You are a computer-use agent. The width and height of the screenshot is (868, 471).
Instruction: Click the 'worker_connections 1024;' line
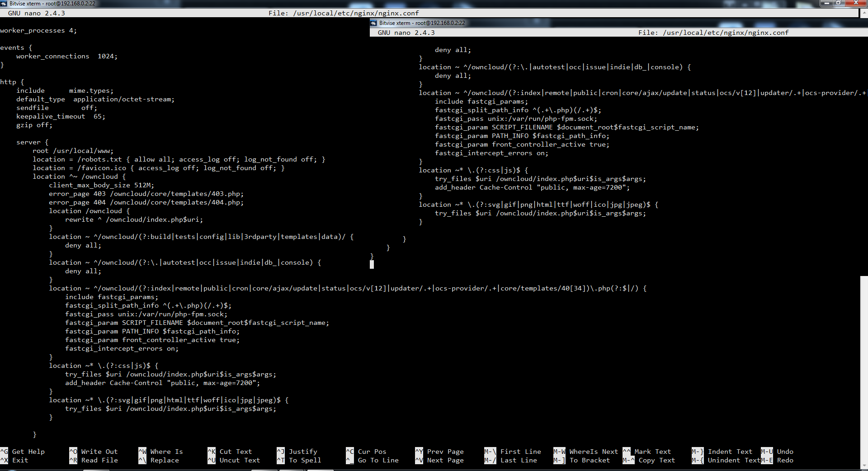pos(67,56)
